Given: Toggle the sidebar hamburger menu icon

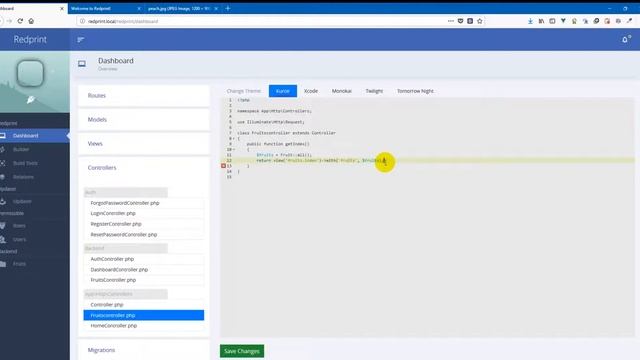Looking at the screenshot, I should tap(80, 40).
